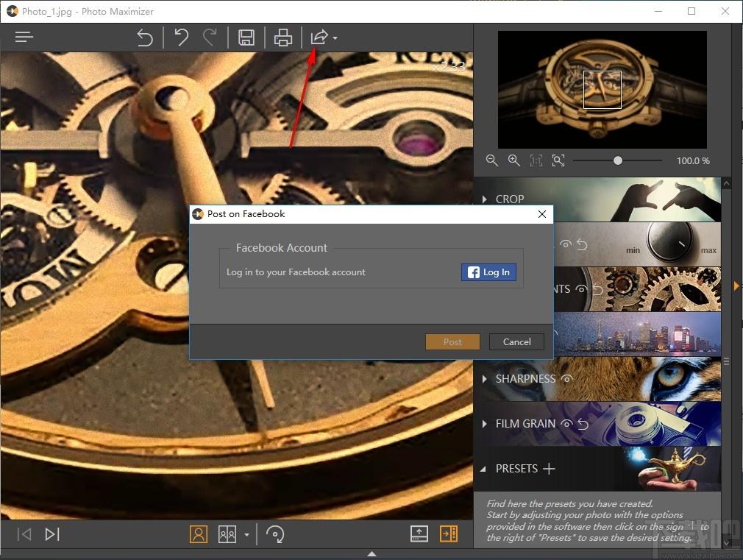
Task: Toggle FILM GRAIN visibility eye
Action: click(x=566, y=423)
